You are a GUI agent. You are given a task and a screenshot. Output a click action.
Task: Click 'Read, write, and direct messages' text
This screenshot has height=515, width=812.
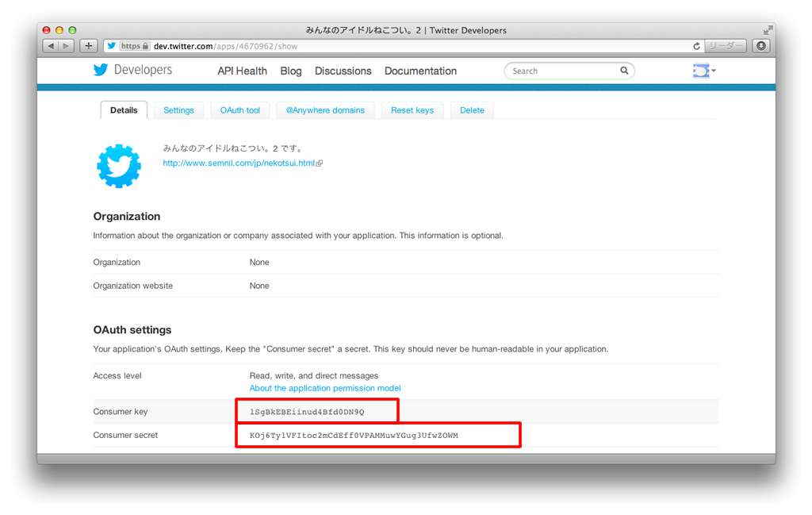pos(314,375)
